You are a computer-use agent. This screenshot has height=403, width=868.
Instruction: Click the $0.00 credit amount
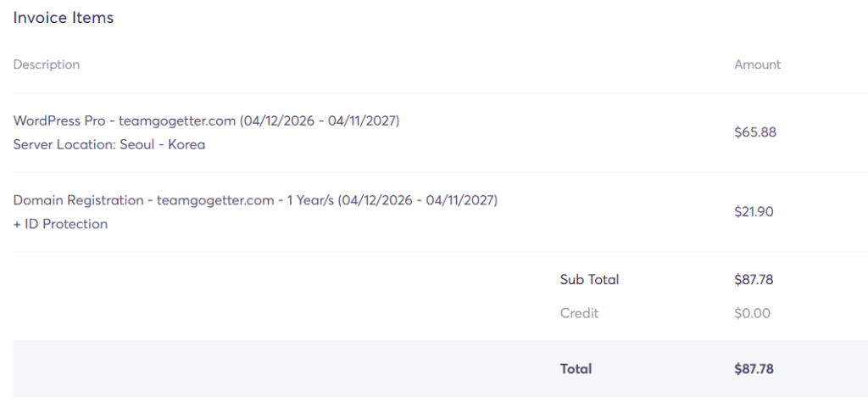[753, 313]
